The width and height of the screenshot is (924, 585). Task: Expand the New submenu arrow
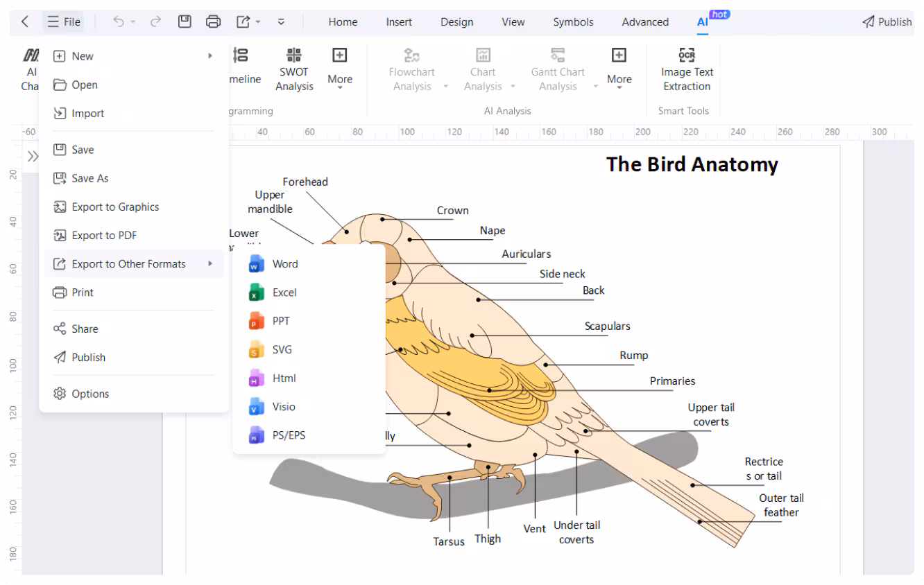[211, 56]
